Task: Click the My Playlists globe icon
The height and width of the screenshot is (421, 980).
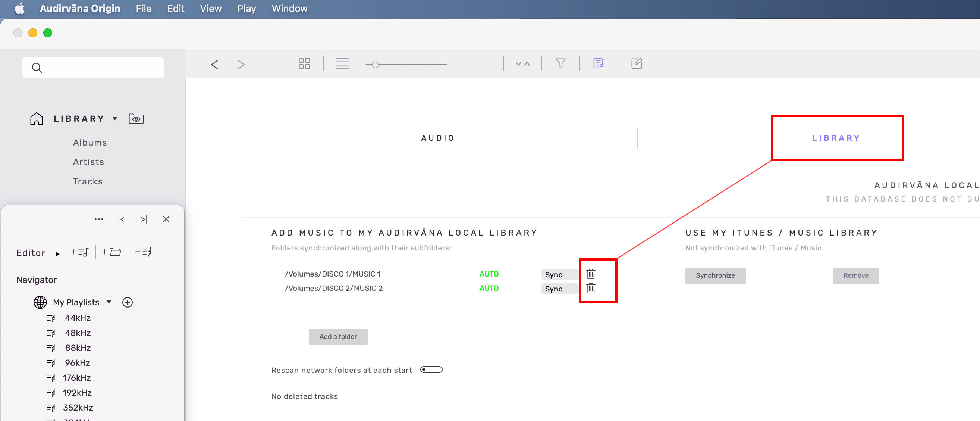Action: click(x=40, y=302)
